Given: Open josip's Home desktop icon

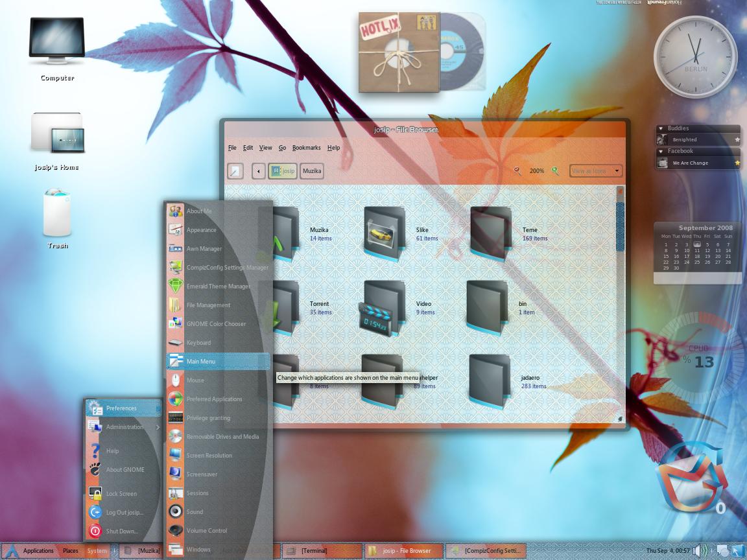Looking at the screenshot, I should (57, 141).
